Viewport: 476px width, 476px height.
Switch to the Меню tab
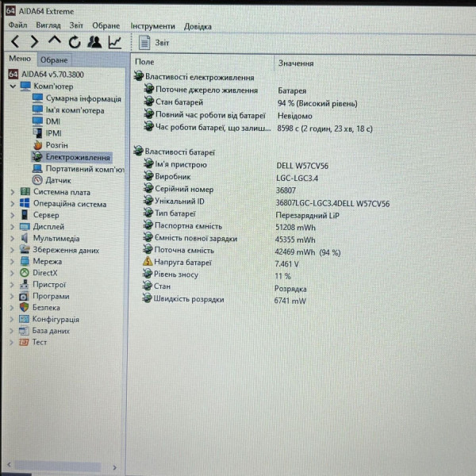[20, 58]
